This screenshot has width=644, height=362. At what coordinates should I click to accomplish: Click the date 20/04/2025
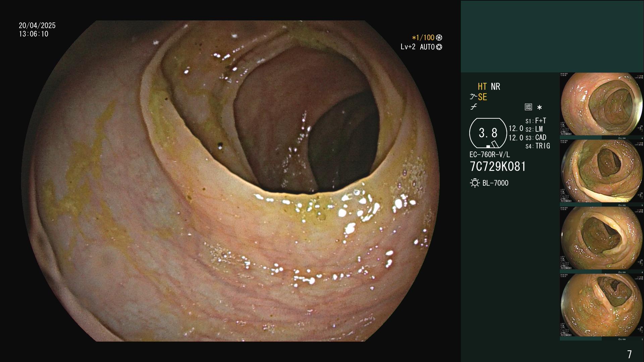pos(37,25)
